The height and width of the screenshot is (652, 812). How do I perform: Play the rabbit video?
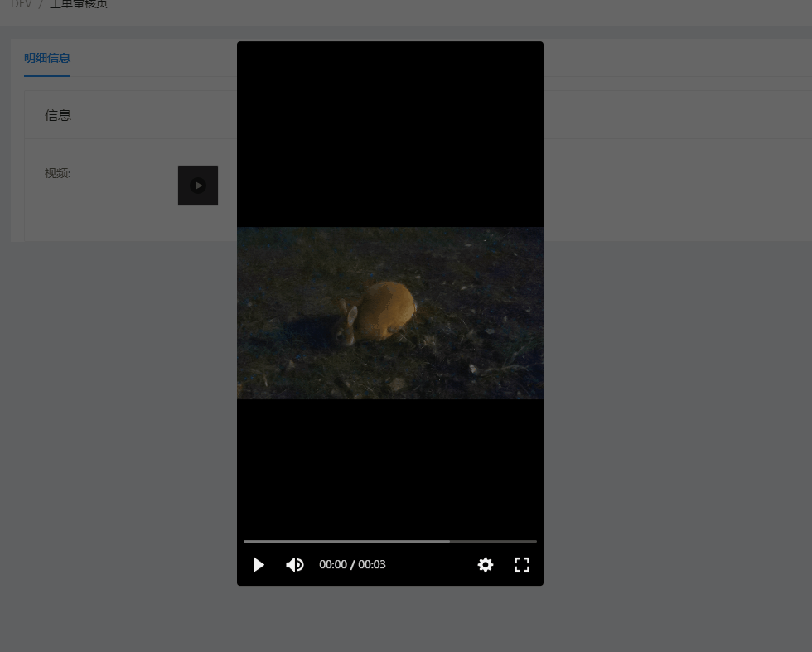click(x=259, y=564)
